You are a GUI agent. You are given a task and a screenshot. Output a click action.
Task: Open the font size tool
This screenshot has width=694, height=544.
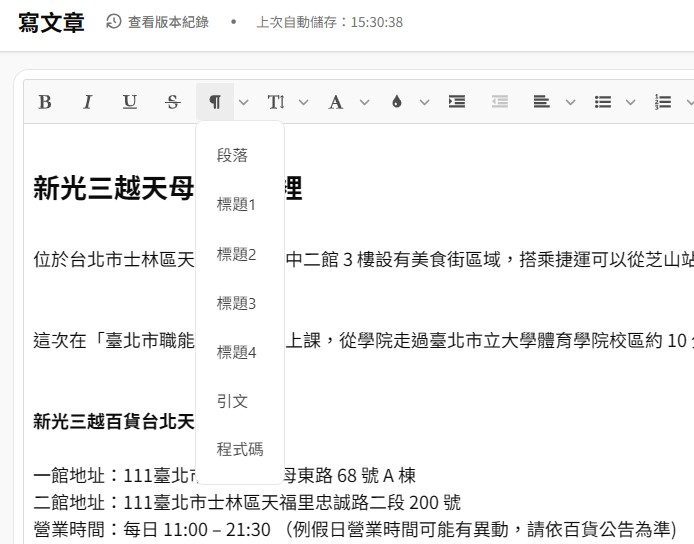pyautogui.click(x=276, y=102)
